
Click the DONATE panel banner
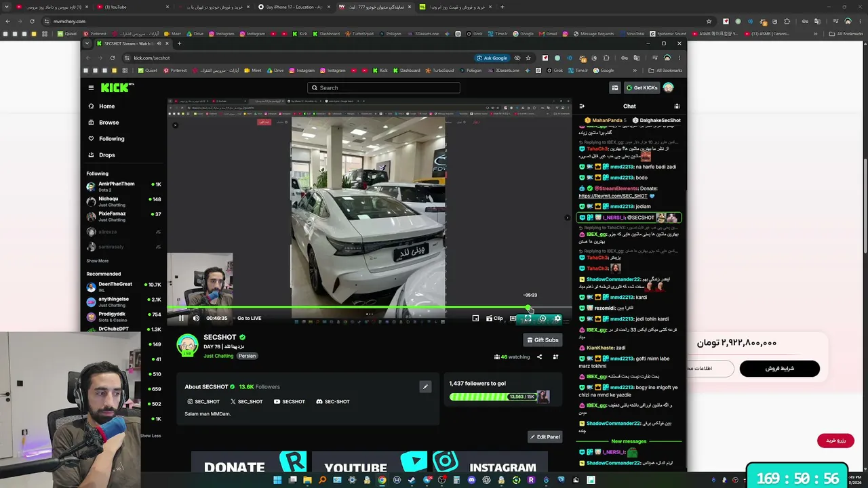tap(249, 462)
